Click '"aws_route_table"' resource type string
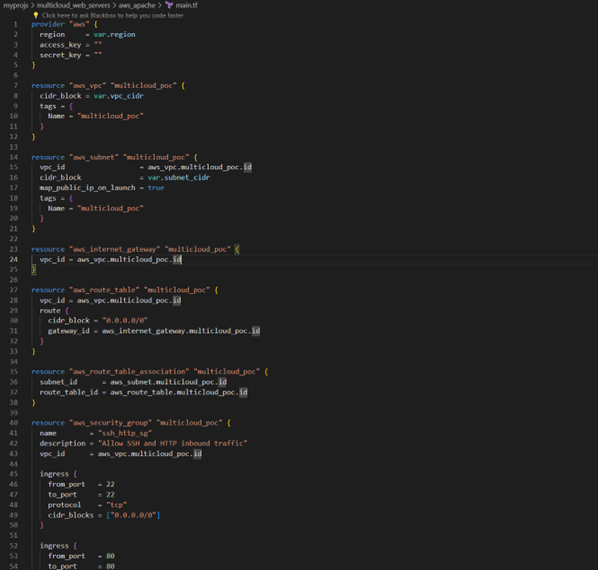 [x=104, y=290]
